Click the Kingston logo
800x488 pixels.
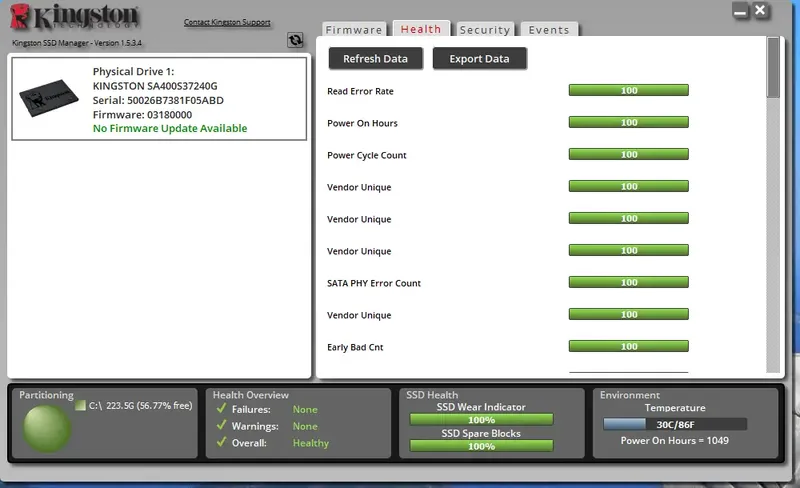click(74, 17)
